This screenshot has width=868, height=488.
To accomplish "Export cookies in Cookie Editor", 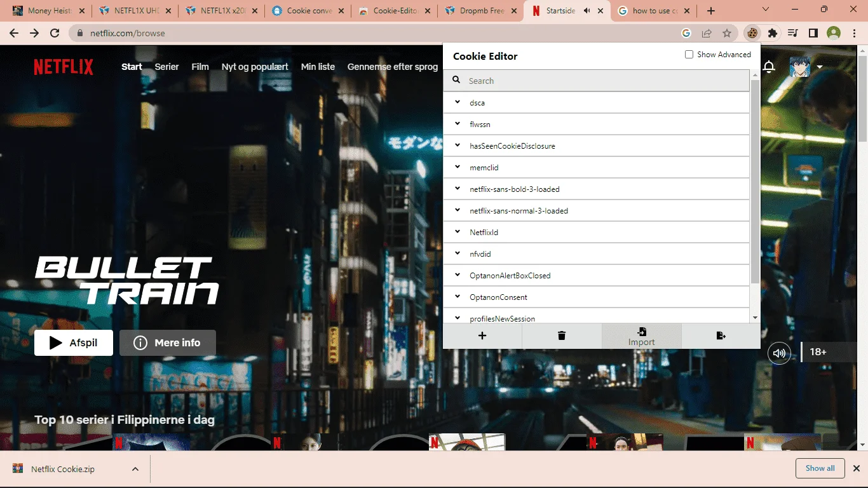I will 721,335.
